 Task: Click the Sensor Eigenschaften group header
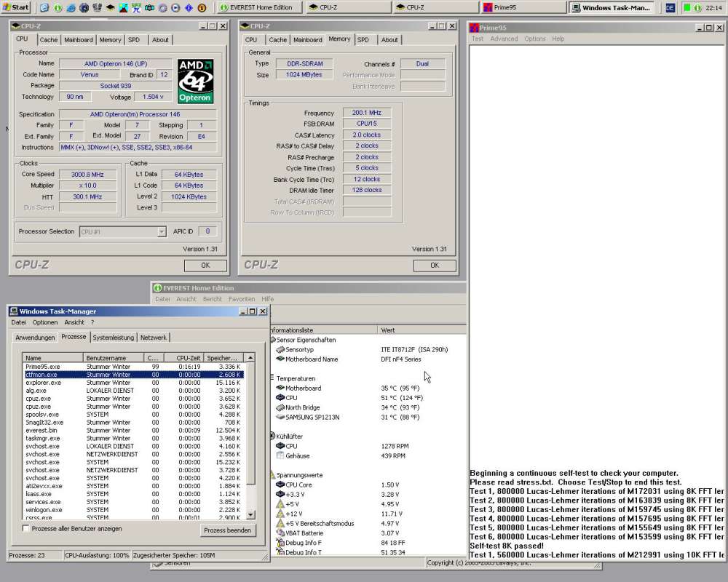306,340
